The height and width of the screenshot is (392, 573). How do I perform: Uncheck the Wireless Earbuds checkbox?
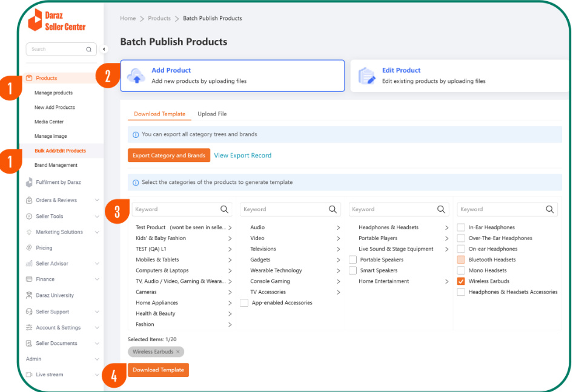click(461, 281)
